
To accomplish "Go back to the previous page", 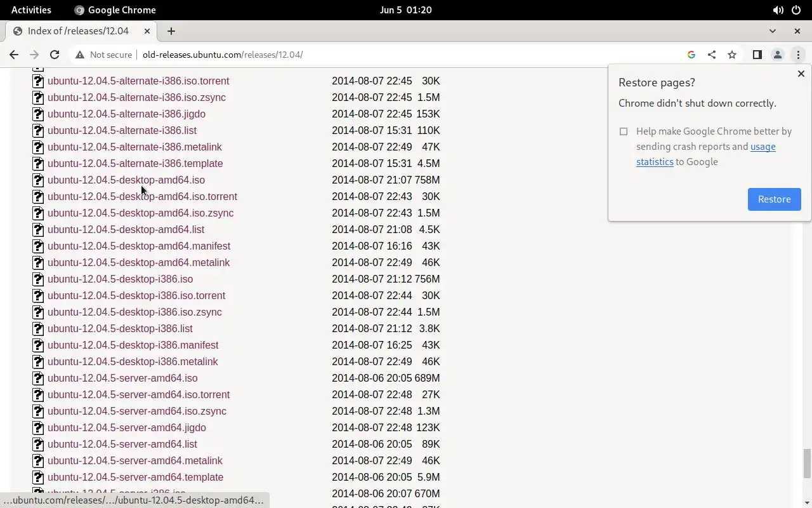I will click(x=14, y=55).
